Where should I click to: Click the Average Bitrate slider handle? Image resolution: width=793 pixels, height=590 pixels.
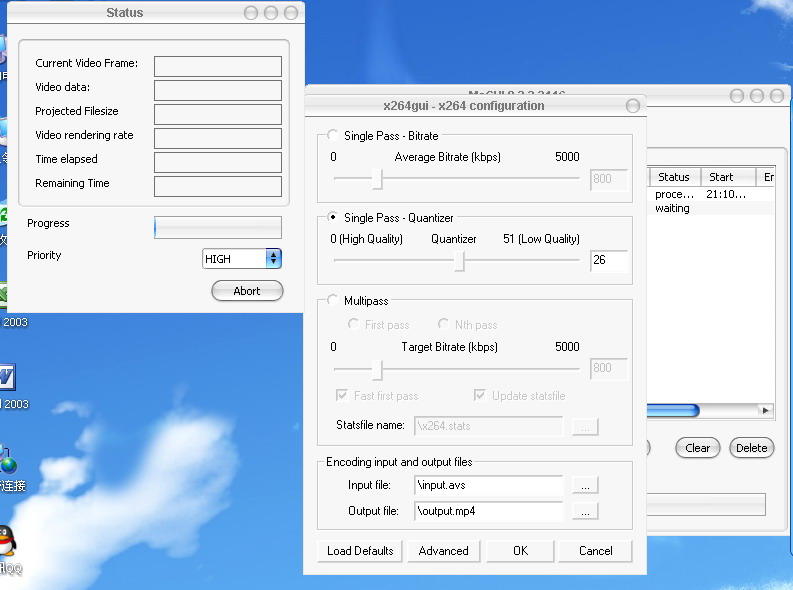pyautogui.click(x=377, y=178)
